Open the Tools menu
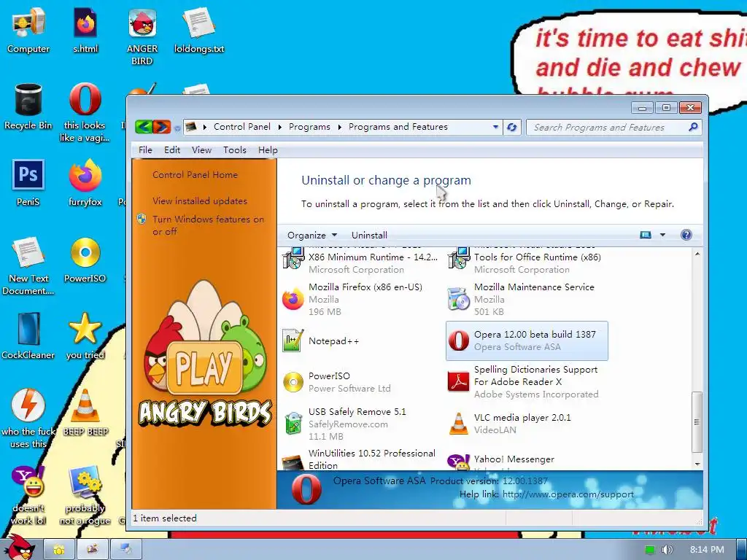Image resolution: width=747 pixels, height=560 pixels. [235, 150]
